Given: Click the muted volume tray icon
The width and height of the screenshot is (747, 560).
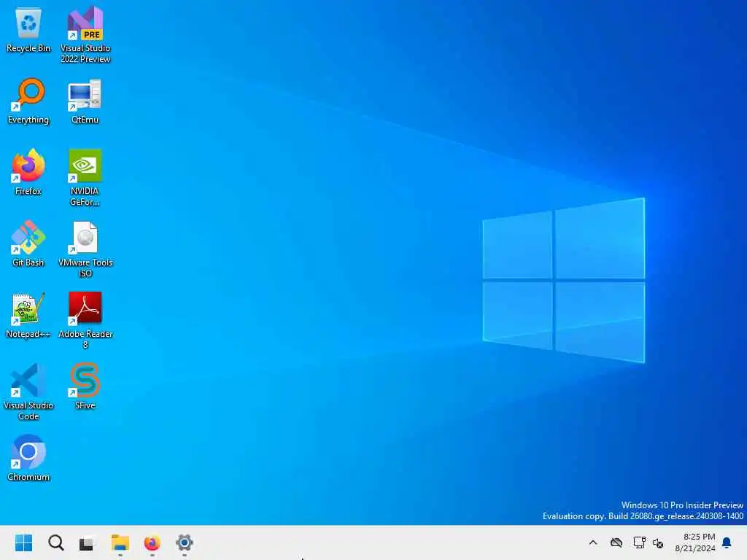Looking at the screenshot, I should [659, 542].
